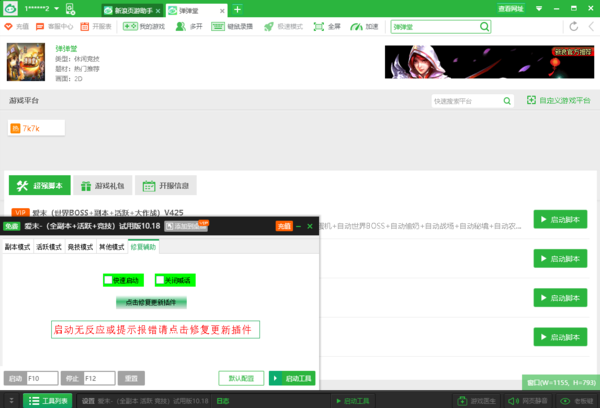This screenshot has width=600, height=408.
Task: Refresh the page with reload icon
Action: pos(574,26)
